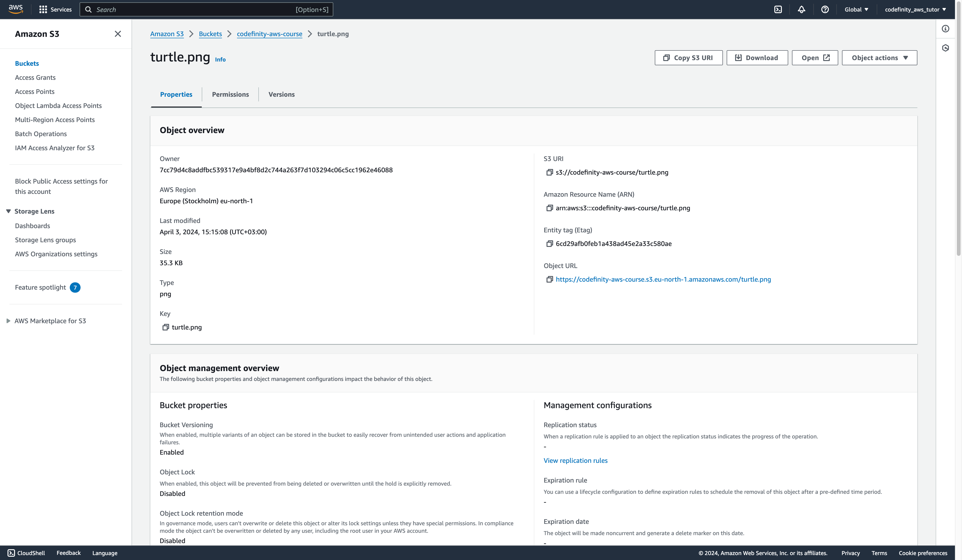Select Buckets in the sidebar
962x560 pixels.
[x=27, y=63]
